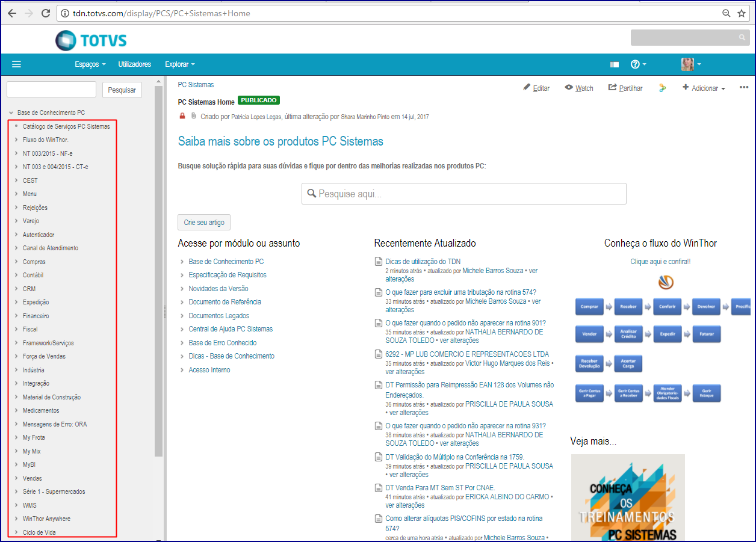
Task: Click the Clique aqui e confira!! link
Action: 660,262
